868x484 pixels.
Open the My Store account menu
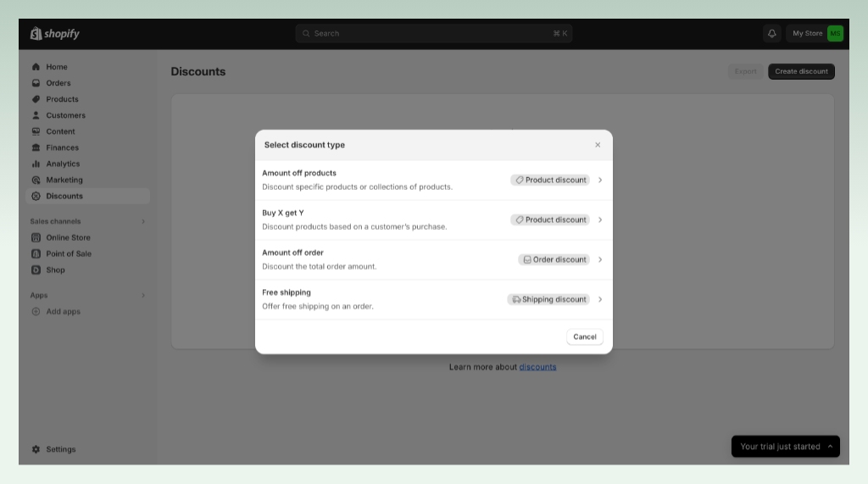[x=815, y=34]
